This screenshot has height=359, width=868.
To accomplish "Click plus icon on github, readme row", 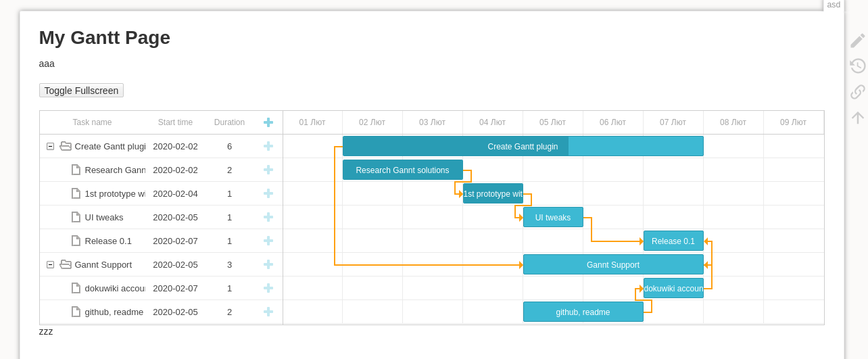I will point(268,312).
